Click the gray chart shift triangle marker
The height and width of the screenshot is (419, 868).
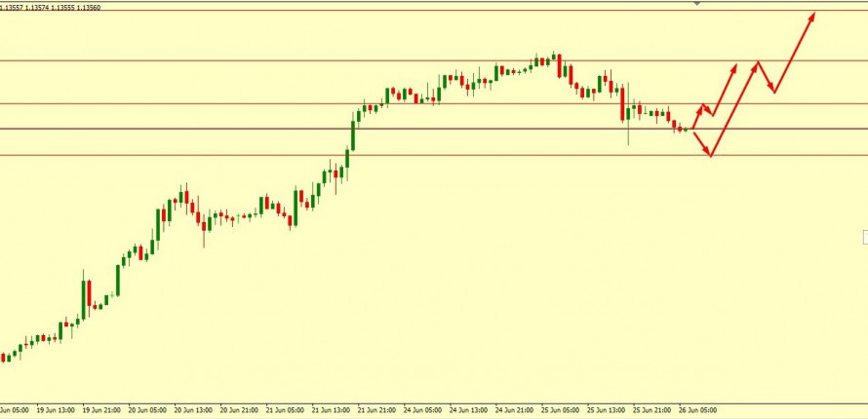coord(696,4)
